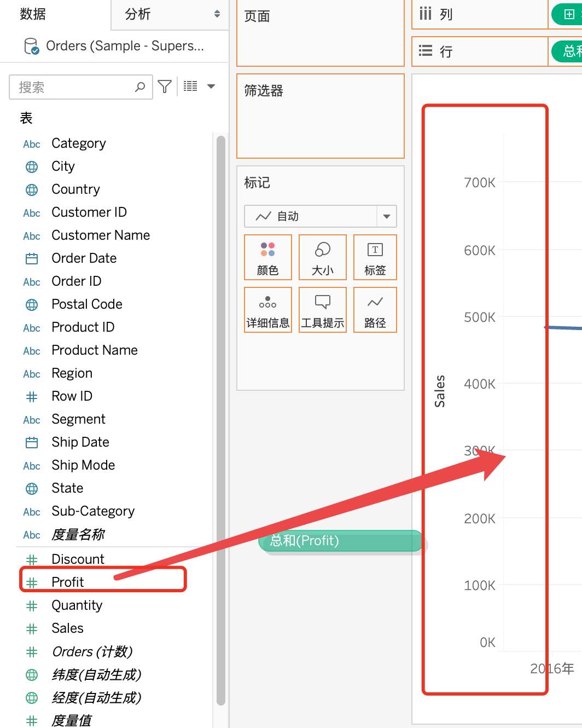Click the search magnifier icon
The image size is (582, 728).
pyautogui.click(x=140, y=86)
